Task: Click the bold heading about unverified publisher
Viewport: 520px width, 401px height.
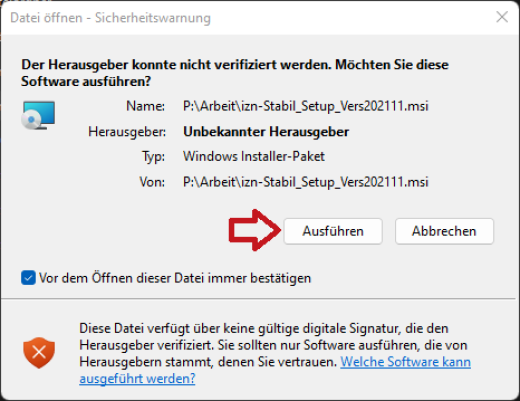Action: (x=235, y=73)
